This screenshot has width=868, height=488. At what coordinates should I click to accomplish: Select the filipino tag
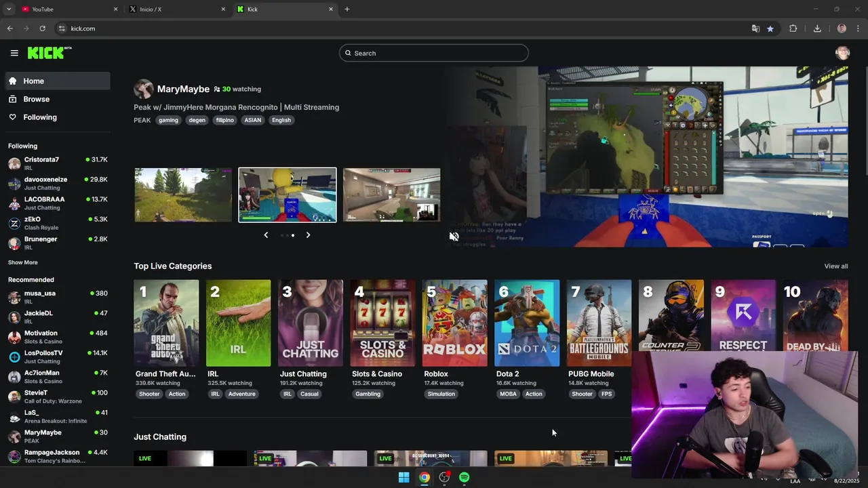225,120
